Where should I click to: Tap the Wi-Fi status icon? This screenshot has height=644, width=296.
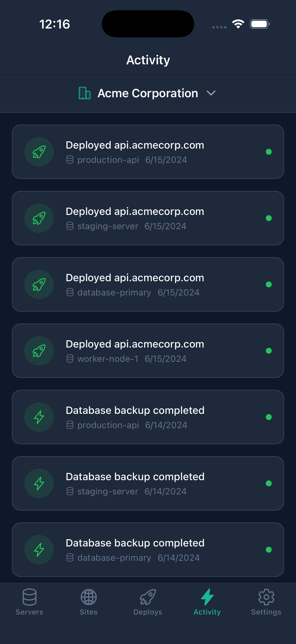click(x=238, y=24)
